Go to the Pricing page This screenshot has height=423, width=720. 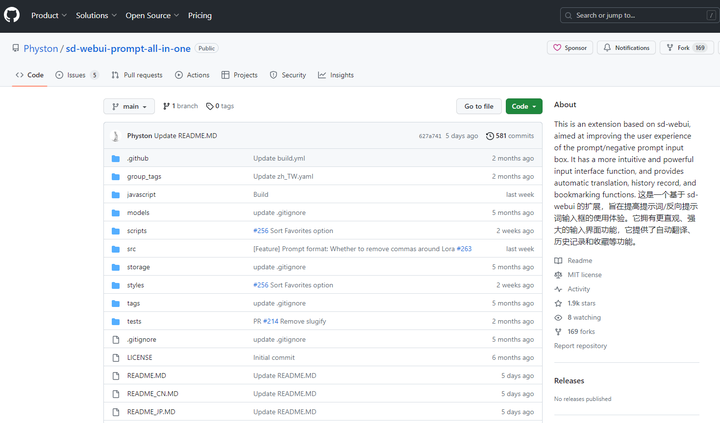coord(200,16)
